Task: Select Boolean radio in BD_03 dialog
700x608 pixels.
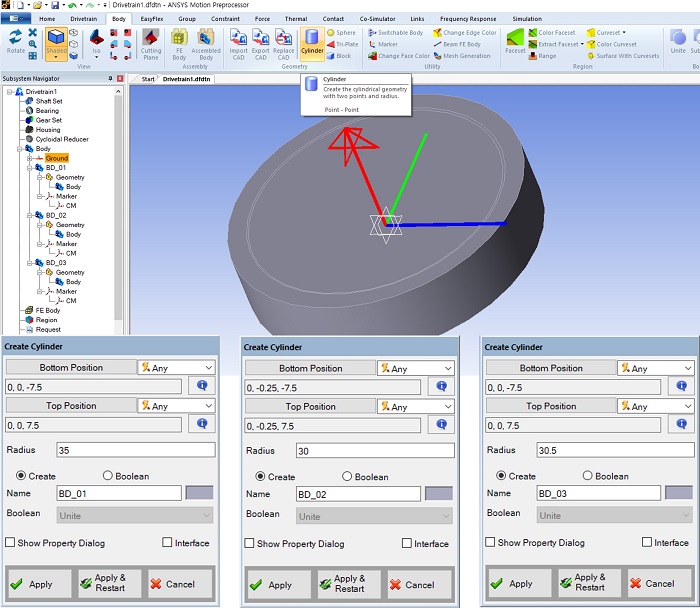Action: 588,475
